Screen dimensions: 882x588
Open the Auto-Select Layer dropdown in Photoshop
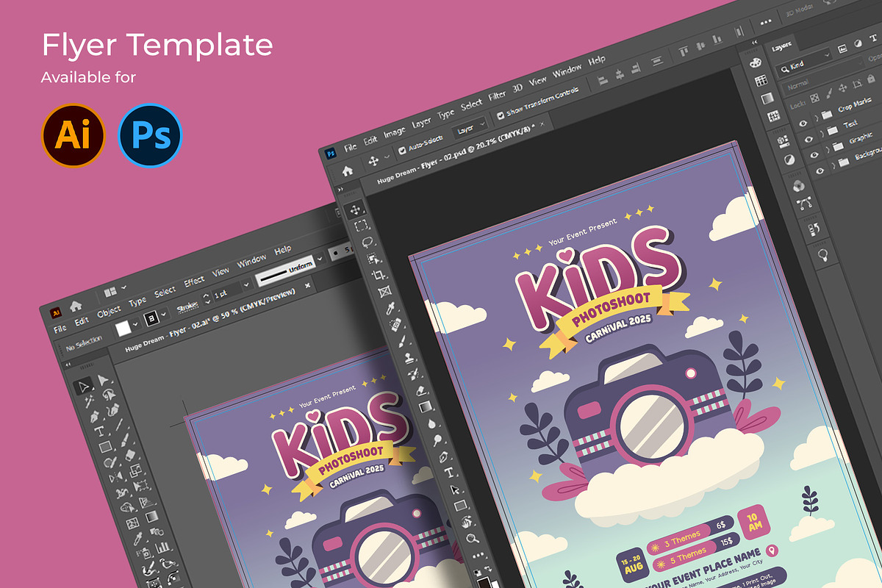pos(469,128)
